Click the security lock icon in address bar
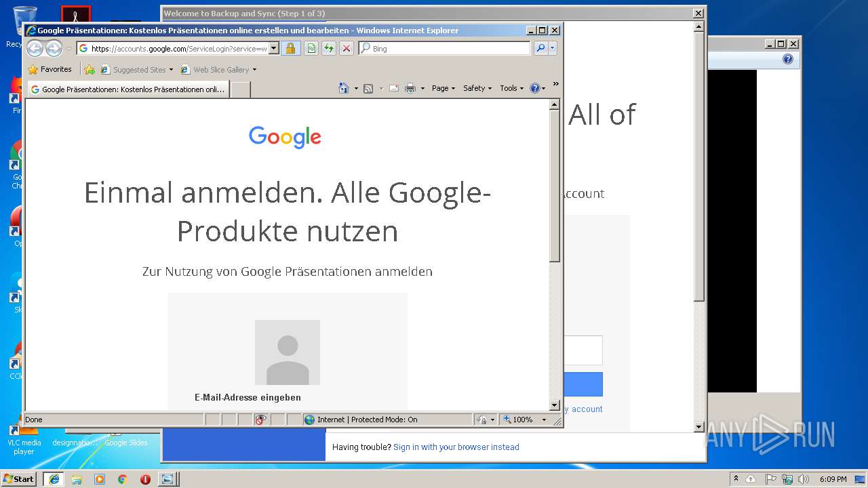Image resolution: width=868 pixels, height=488 pixels. (x=290, y=48)
